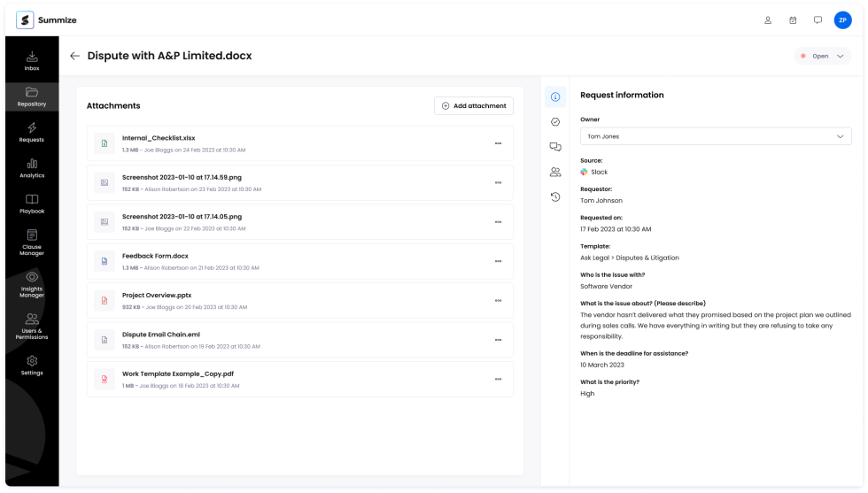Screen dimensions: 868x493
Task: Click the Add attachment button
Action: [x=474, y=106]
